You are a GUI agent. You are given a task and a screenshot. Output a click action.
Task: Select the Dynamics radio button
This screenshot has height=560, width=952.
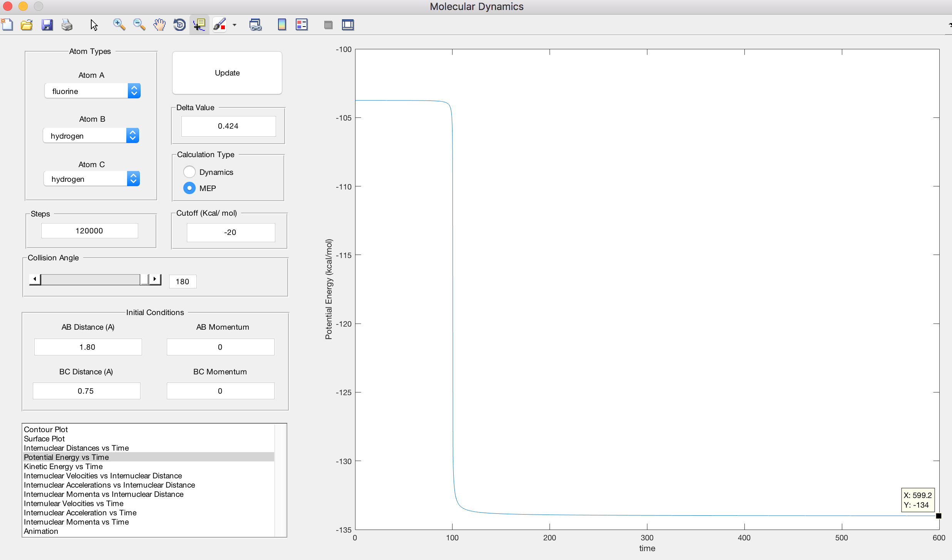tap(189, 172)
